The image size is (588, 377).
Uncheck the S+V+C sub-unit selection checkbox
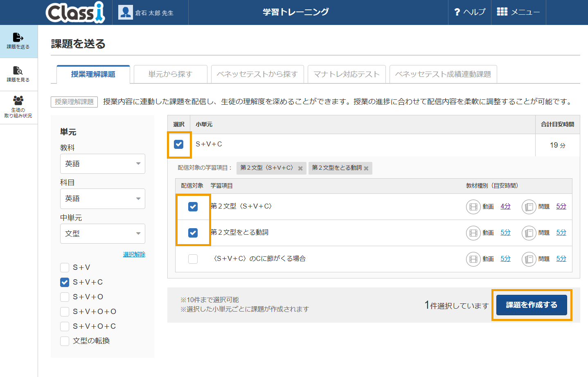pyautogui.click(x=179, y=144)
